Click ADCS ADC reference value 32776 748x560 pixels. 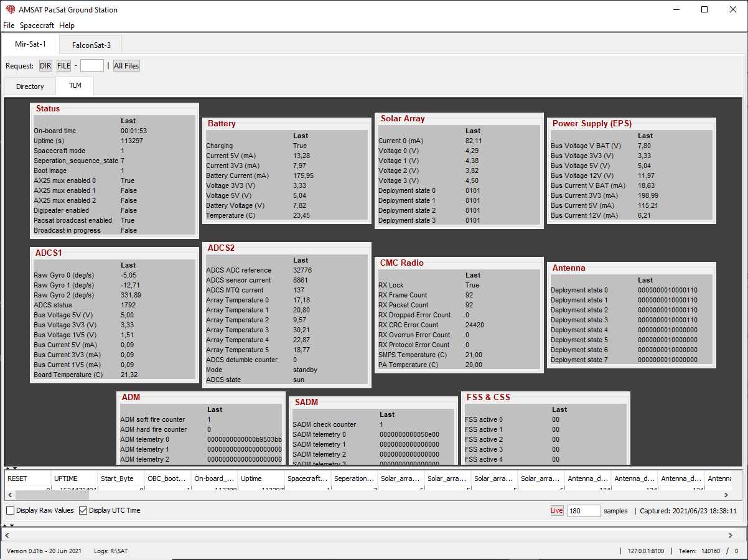(302, 270)
